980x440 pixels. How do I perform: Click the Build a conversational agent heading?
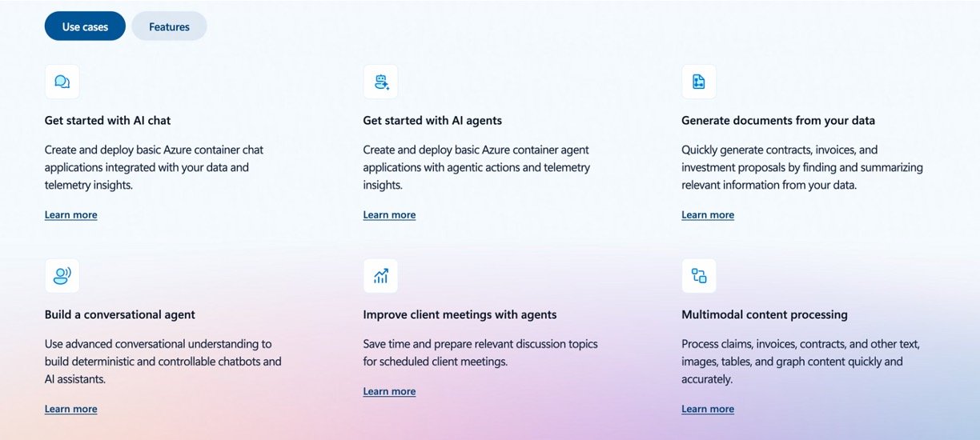[x=120, y=315]
